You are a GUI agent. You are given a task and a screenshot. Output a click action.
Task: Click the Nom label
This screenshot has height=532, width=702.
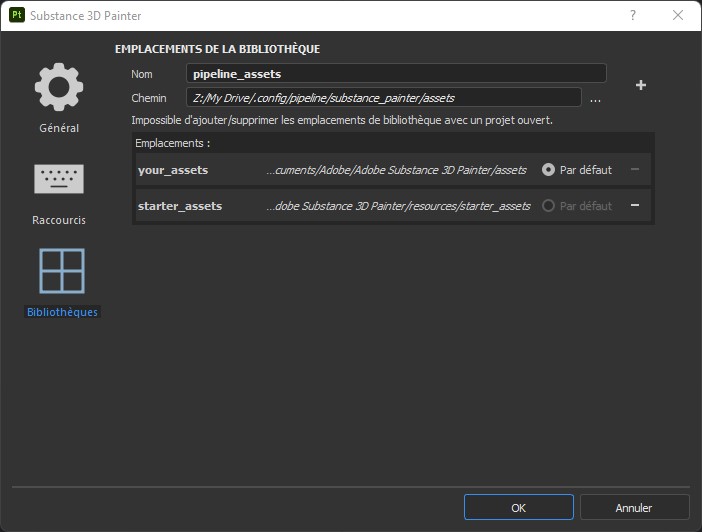(142, 74)
